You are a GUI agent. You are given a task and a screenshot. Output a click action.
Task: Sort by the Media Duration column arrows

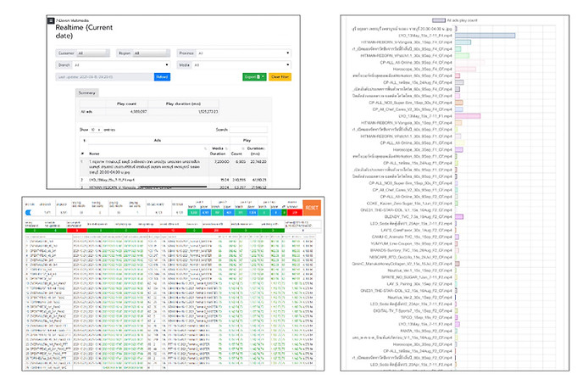[226, 149]
